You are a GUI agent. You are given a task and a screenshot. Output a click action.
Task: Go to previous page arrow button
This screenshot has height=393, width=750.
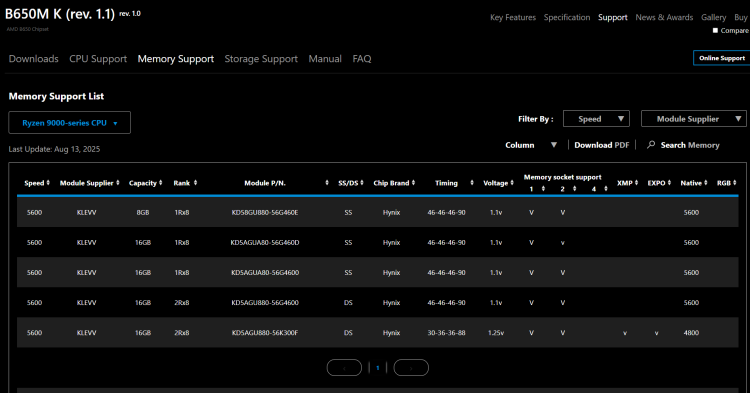(344, 368)
